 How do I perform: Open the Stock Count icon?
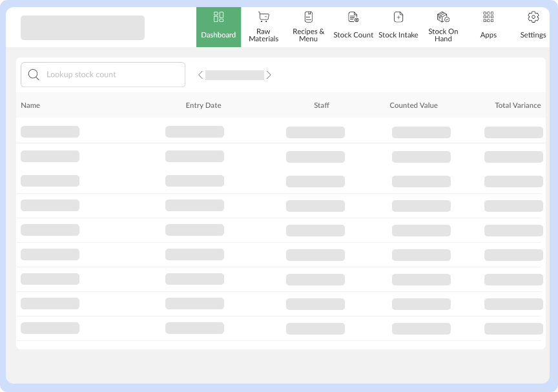[x=353, y=17]
